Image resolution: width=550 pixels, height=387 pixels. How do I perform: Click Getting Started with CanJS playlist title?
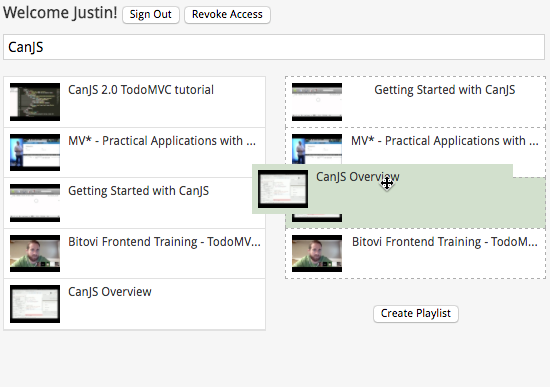(445, 90)
